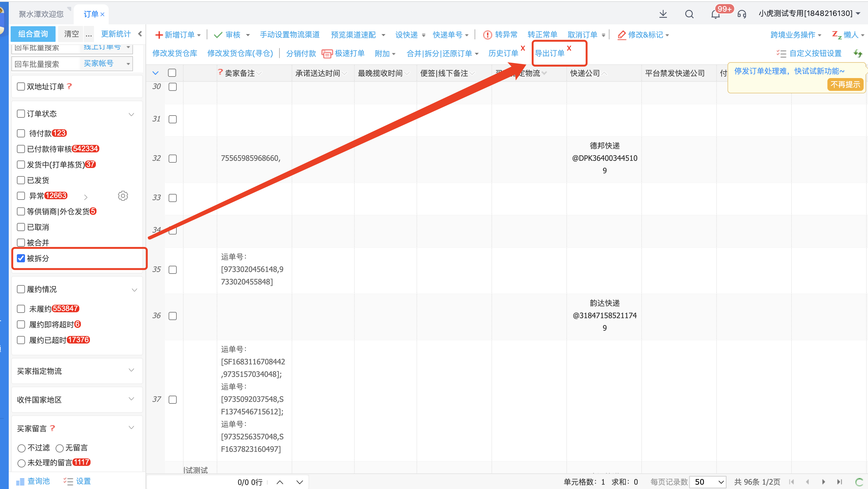Expand the 异常 sub-list arrow

86,197
